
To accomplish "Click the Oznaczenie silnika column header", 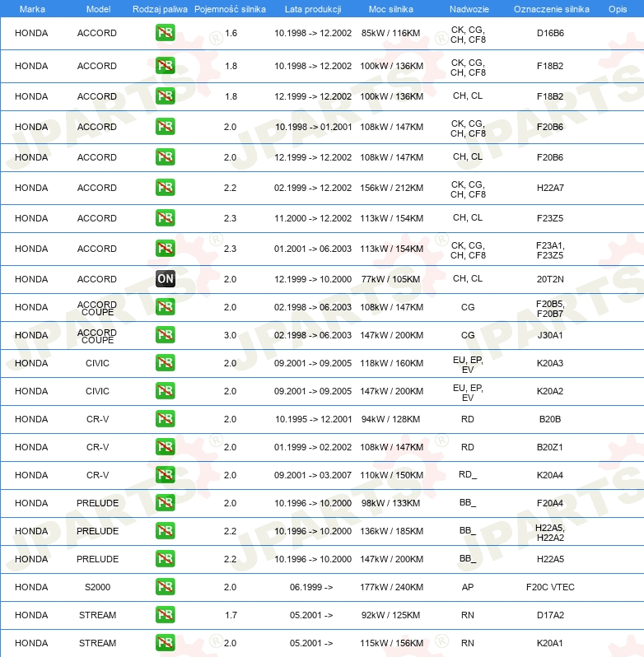I will [x=552, y=9].
